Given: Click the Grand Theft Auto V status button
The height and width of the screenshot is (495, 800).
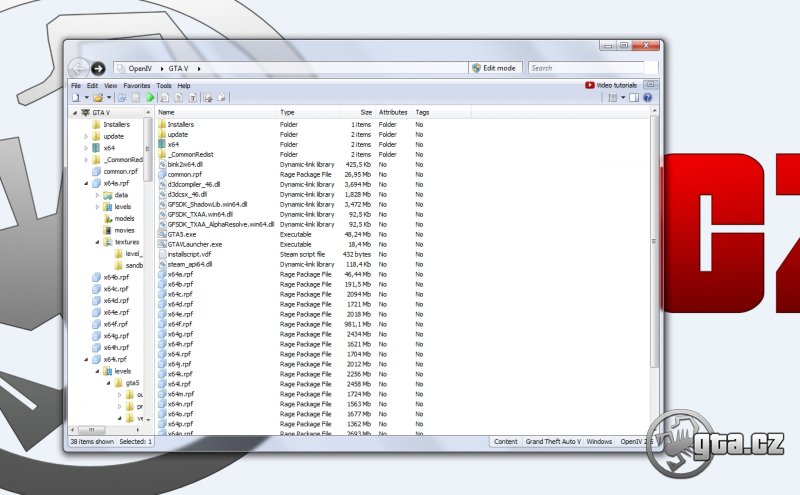Looking at the screenshot, I should pyautogui.click(x=552, y=441).
